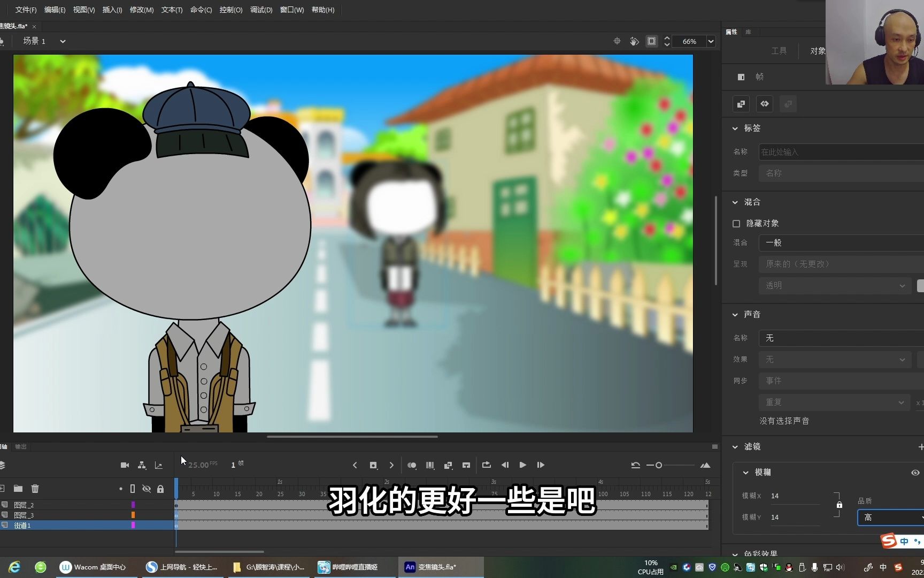Open the sound 名称 无 dropdown

coord(841,338)
